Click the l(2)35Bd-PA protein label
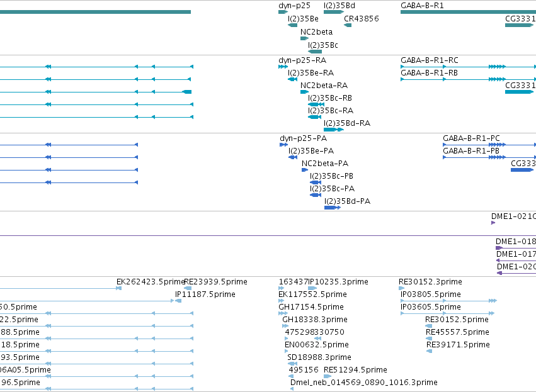Screen dimensions: 536x392 pos(347,201)
